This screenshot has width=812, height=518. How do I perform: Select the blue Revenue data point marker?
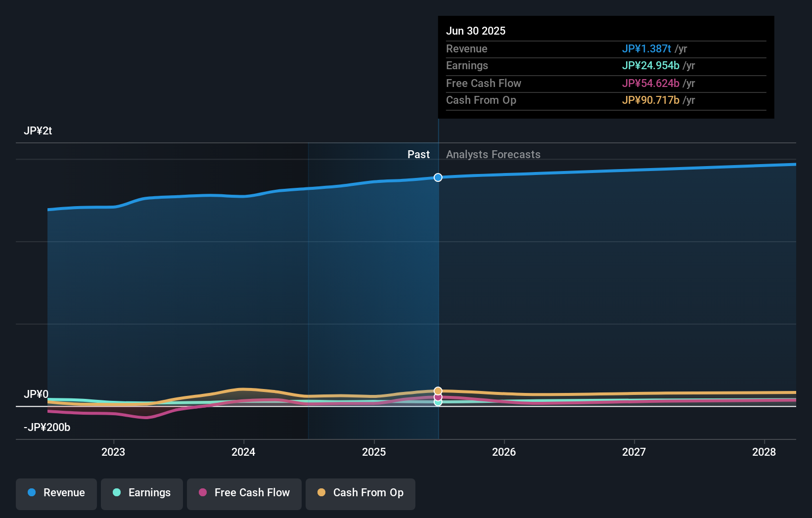(x=437, y=177)
